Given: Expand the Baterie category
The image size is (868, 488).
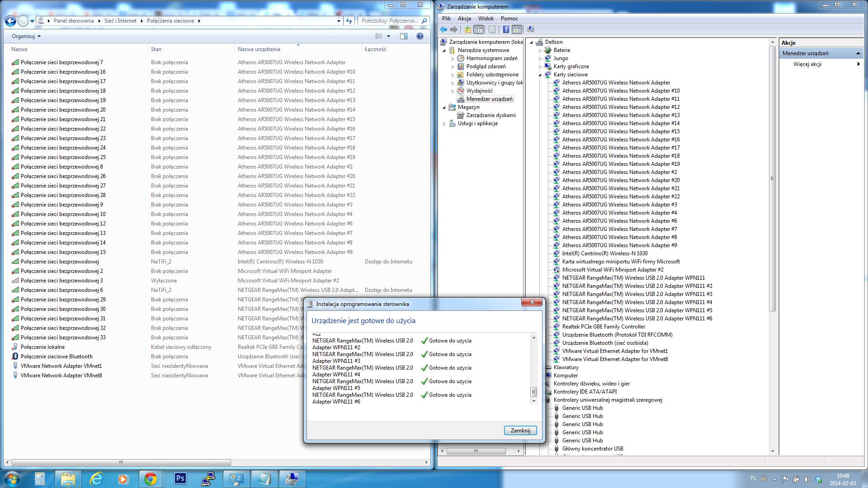Looking at the screenshot, I should pos(540,51).
